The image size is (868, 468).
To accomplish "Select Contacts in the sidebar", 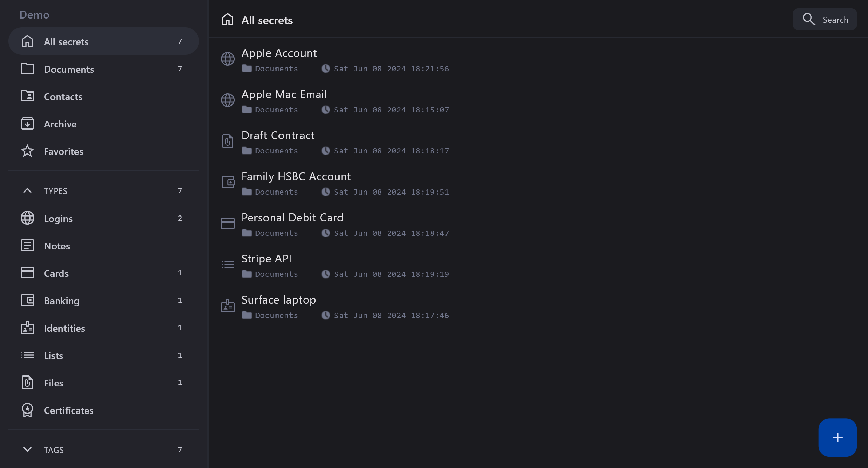I will [63, 97].
